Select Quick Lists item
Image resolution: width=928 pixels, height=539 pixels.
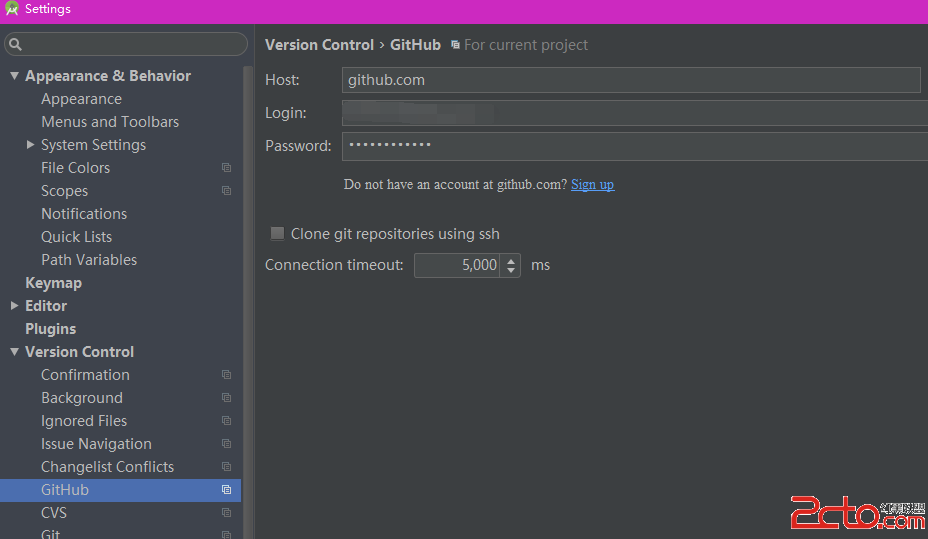pyautogui.click(x=76, y=237)
